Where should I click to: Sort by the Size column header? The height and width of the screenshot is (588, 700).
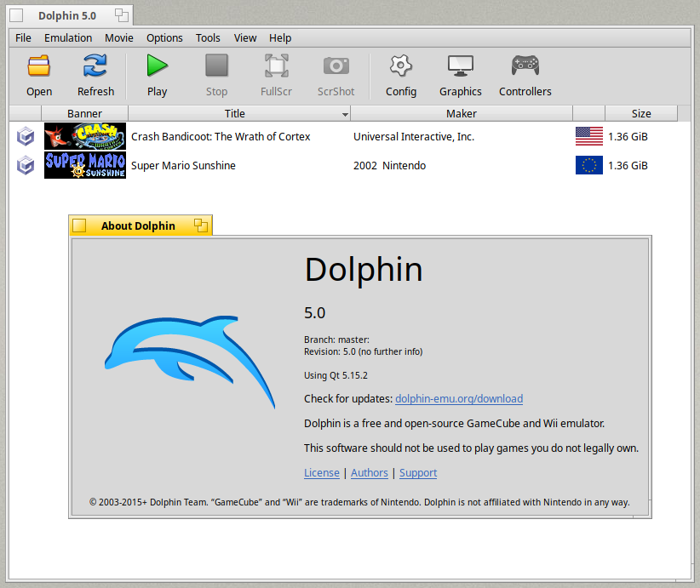pos(641,114)
